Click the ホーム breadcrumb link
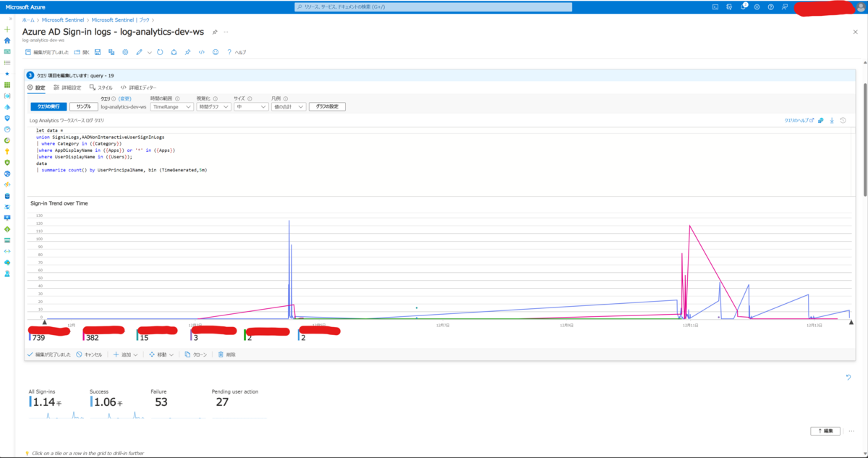Screen dimensions: 868x458 tap(28, 20)
